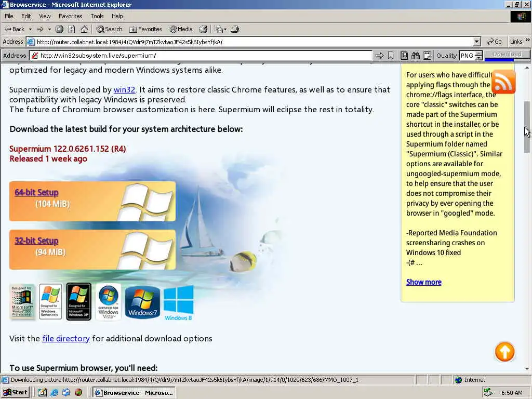The height and width of the screenshot is (399, 532).
Task: Click the Windows Start button
Action: click(15, 393)
